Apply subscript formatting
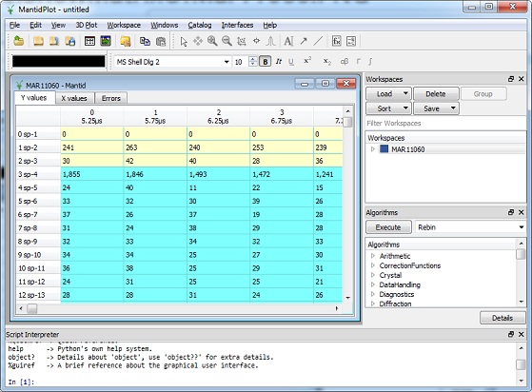This screenshot has height=392, width=532. [x=326, y=62]
